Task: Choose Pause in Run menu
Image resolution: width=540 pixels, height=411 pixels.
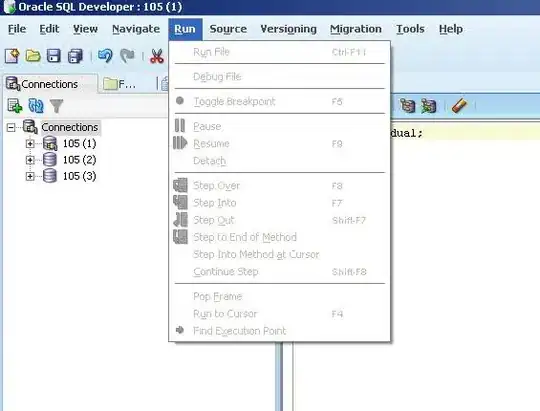Action: 279,126
